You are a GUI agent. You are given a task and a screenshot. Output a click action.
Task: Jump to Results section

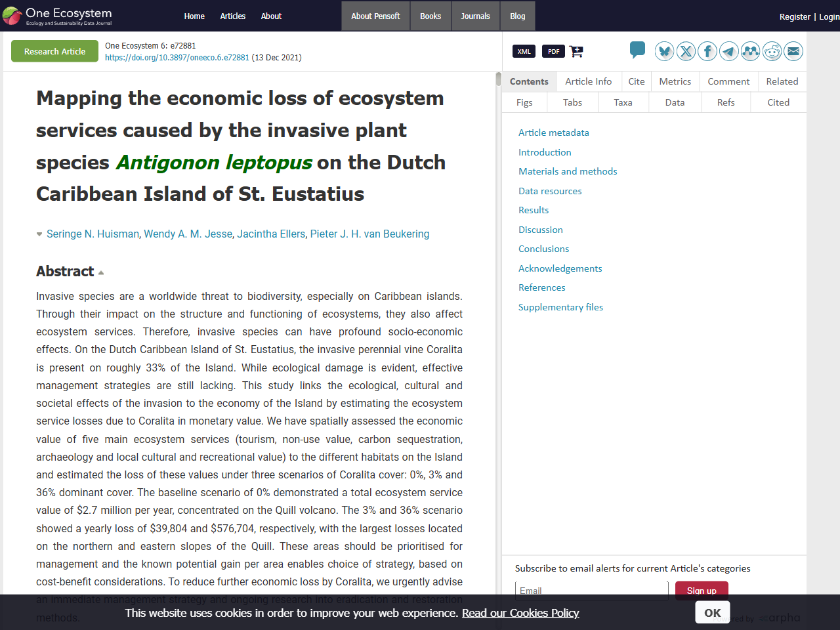[534, 210]
